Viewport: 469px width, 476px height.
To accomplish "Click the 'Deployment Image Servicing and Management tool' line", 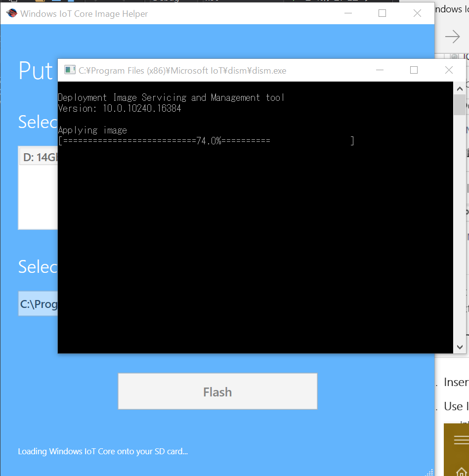I will click(x=171, y=97).
